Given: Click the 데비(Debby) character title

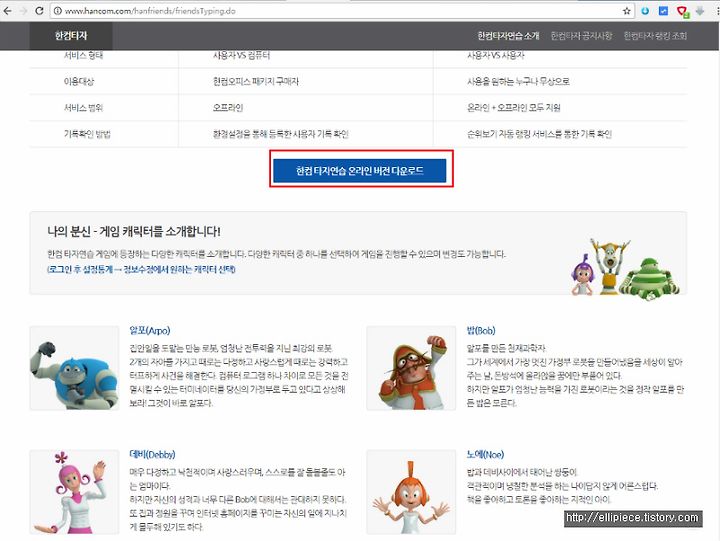Looking at the screenshot, I should tap(152, 455).
